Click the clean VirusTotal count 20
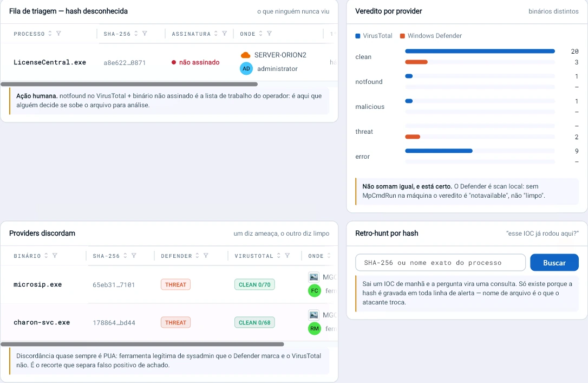Screen dimensions: 588x383 [574, 51]
